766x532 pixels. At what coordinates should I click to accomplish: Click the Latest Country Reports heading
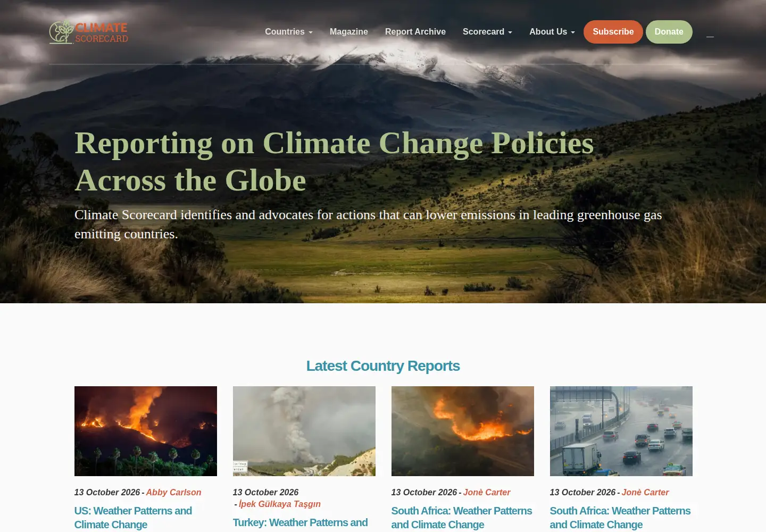point(383,366)
